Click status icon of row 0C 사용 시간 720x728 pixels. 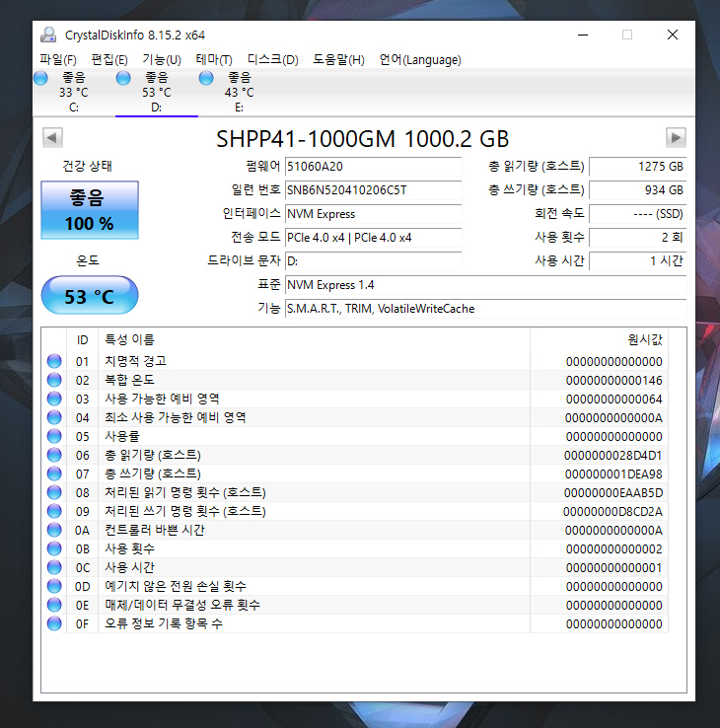tap(54, 567)
